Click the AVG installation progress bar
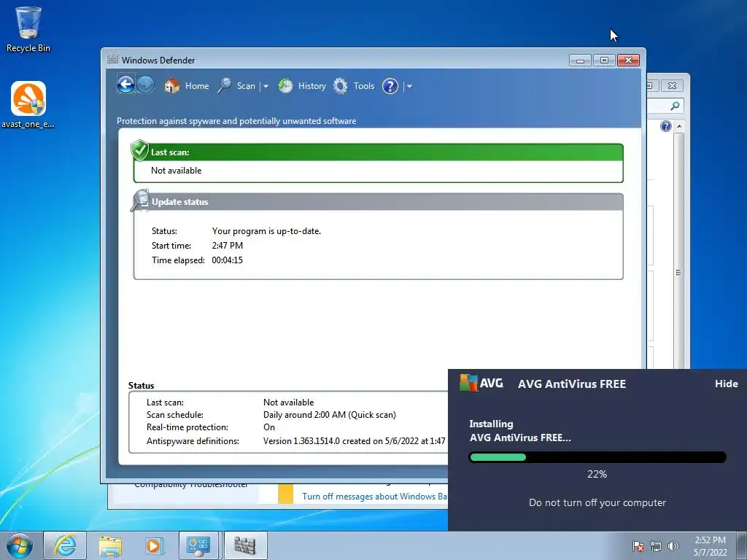 tap(597, 457)
